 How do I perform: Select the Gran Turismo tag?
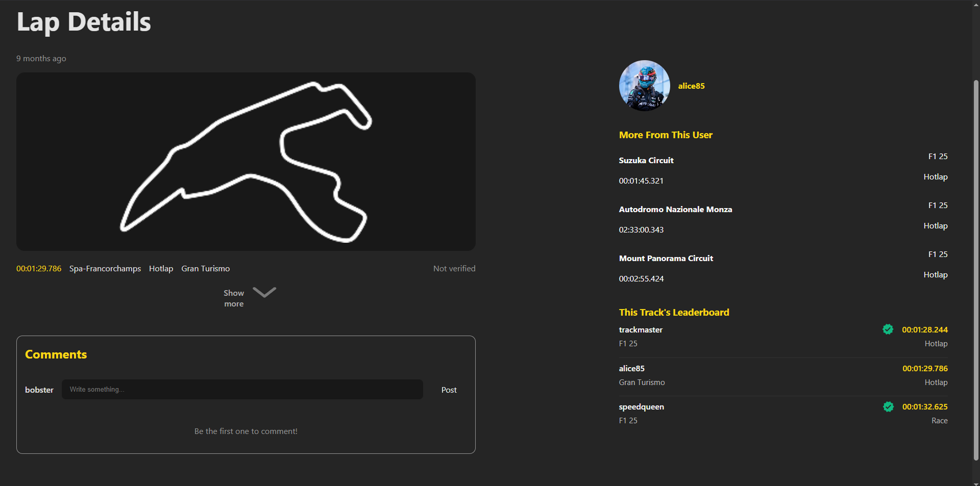click(x=205, y=268)
